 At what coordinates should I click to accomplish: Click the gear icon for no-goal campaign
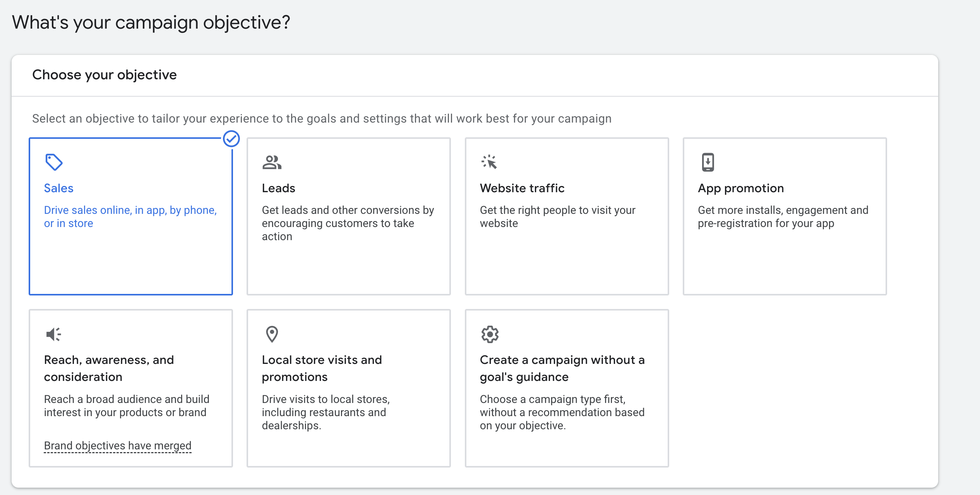[490, 334]
